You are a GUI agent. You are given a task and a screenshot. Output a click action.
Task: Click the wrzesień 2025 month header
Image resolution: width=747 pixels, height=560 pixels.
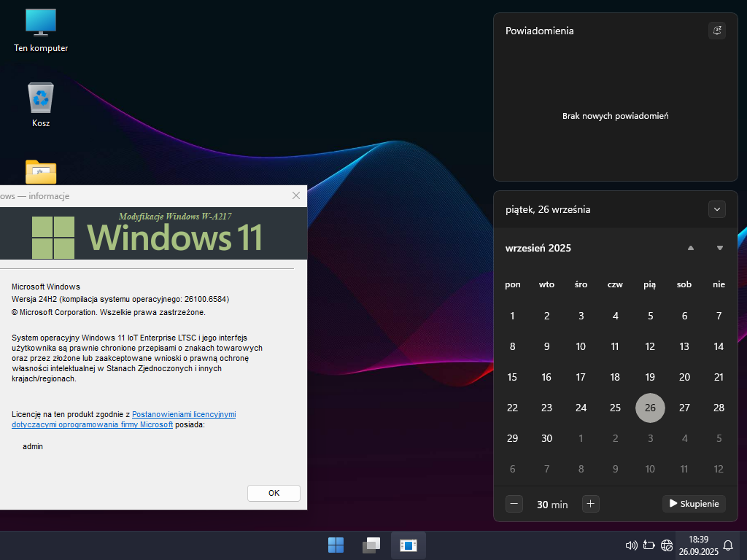tap(538, 248)
